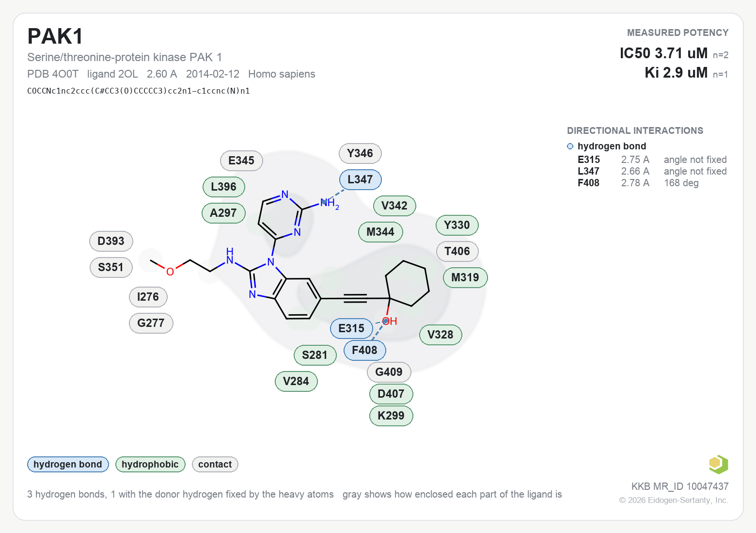The image size is (756, 533).
Task: Click residue label T406
Action: pyautogui.click(x=457, y=251)
